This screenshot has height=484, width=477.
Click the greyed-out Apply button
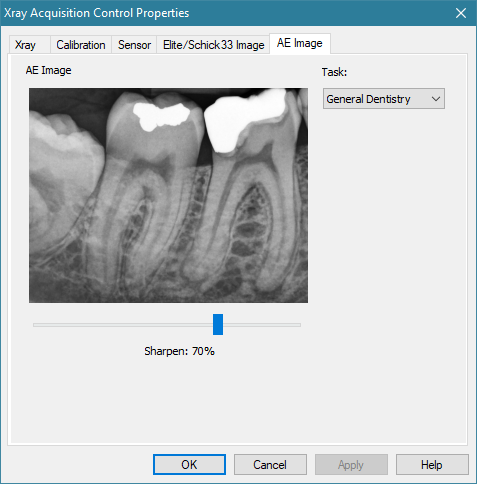(351, 464)
